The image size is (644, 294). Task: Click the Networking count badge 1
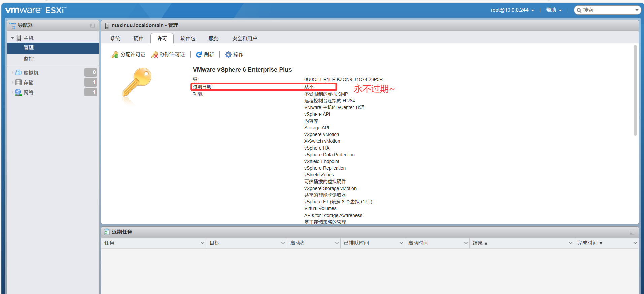coord(91,92)
